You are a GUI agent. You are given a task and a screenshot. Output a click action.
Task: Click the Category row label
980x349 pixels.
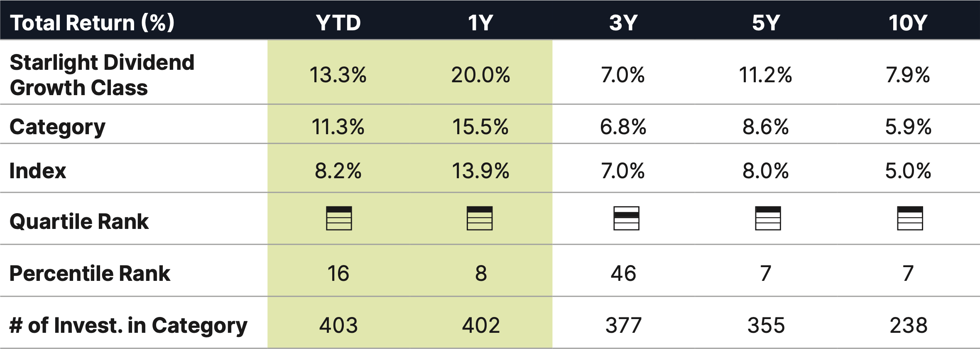click(57, 127)
